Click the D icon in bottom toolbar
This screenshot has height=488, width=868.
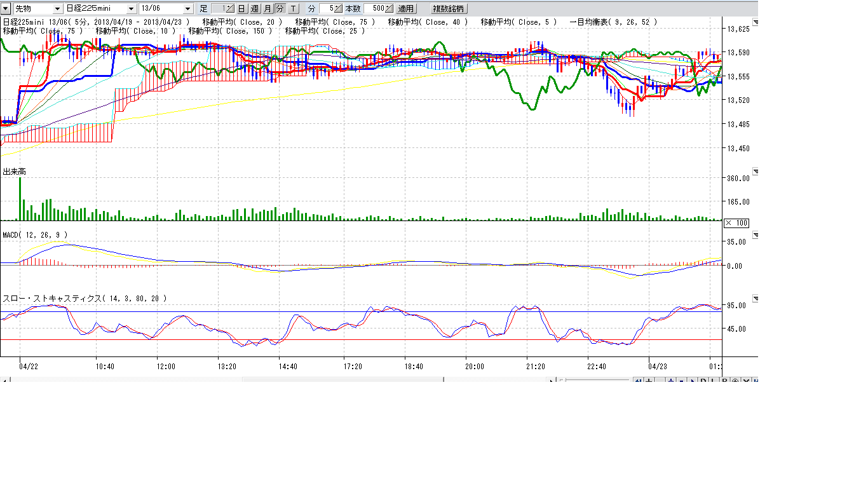703,381
